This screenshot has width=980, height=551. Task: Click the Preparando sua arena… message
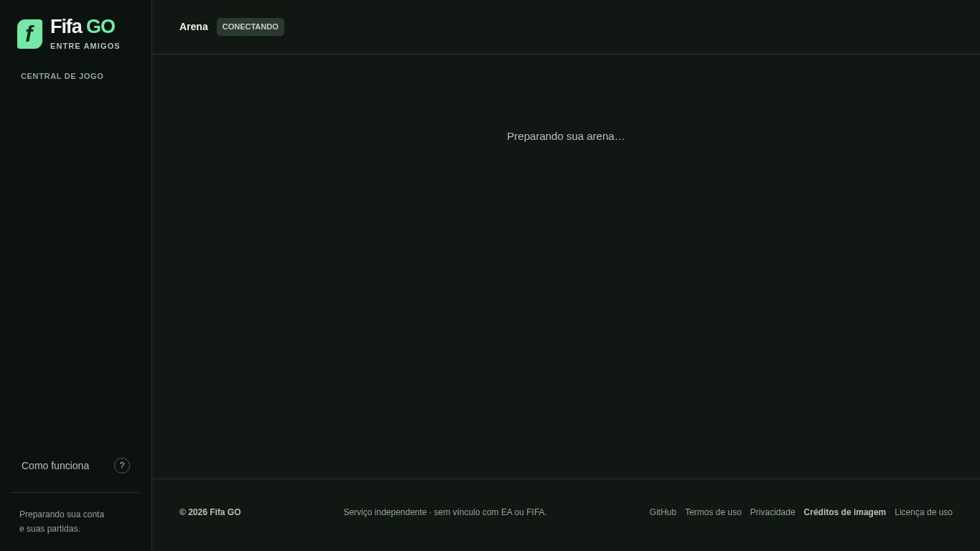[x=566, y=136]
